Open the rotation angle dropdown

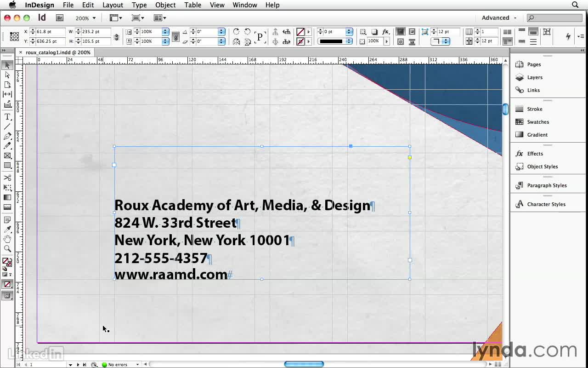click(x=221, y=32)
